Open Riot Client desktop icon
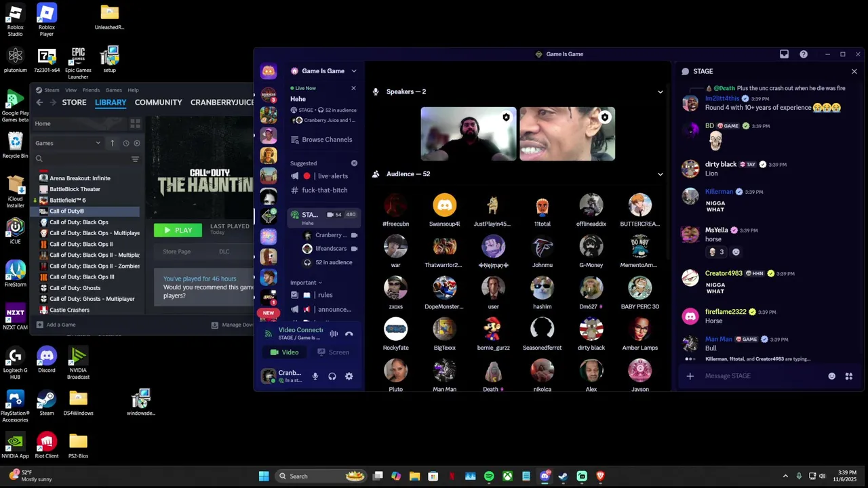The image size is (868, 488). click(x=47, y=445)
